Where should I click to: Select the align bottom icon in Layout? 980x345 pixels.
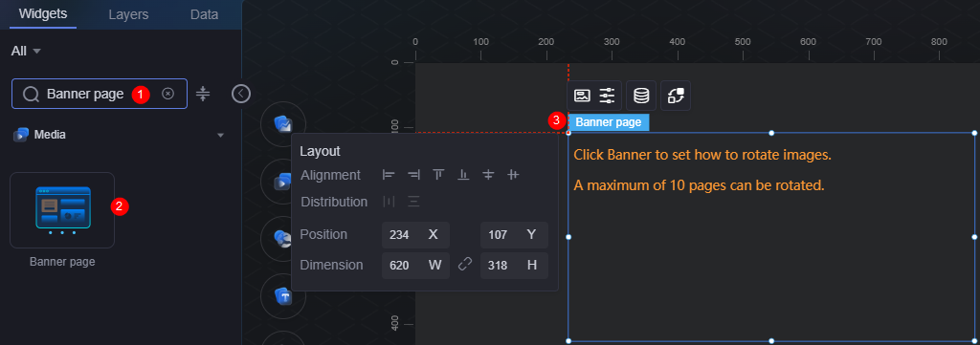(463, 175)
